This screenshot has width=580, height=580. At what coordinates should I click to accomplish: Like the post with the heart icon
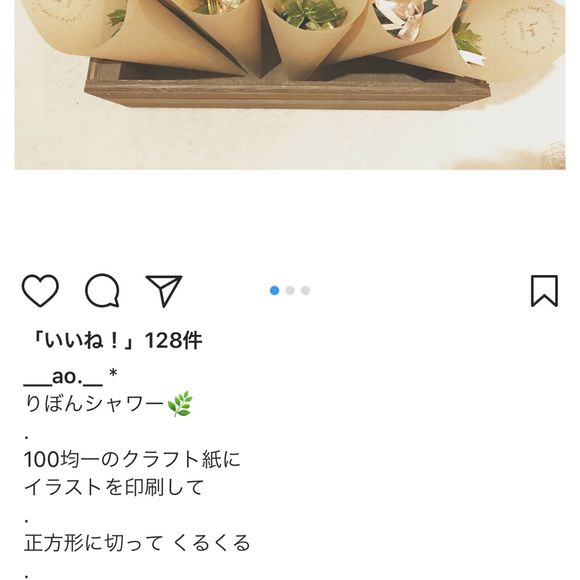pos(40,291)
